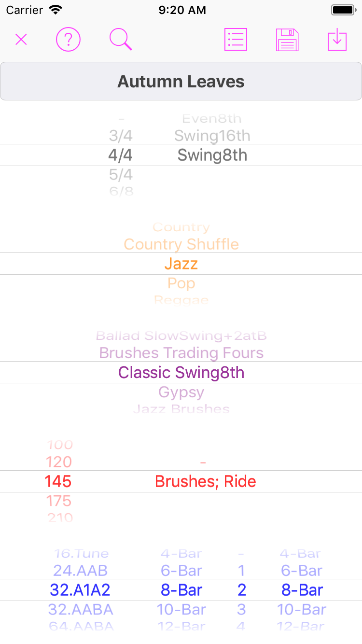Open help via question mark icon
Screen dimensions: 362x644
[68, 40]
